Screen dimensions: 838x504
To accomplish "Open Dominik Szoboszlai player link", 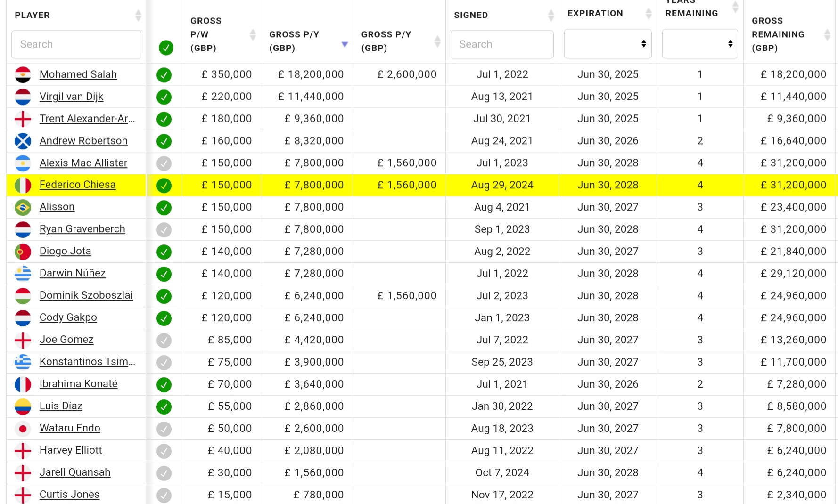I will coord(86,295).
